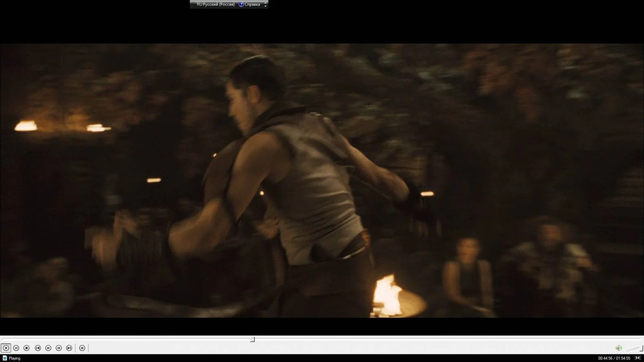Pause the video playback
The height and width of the screenshot is (362, 644).
click(16, 348)
